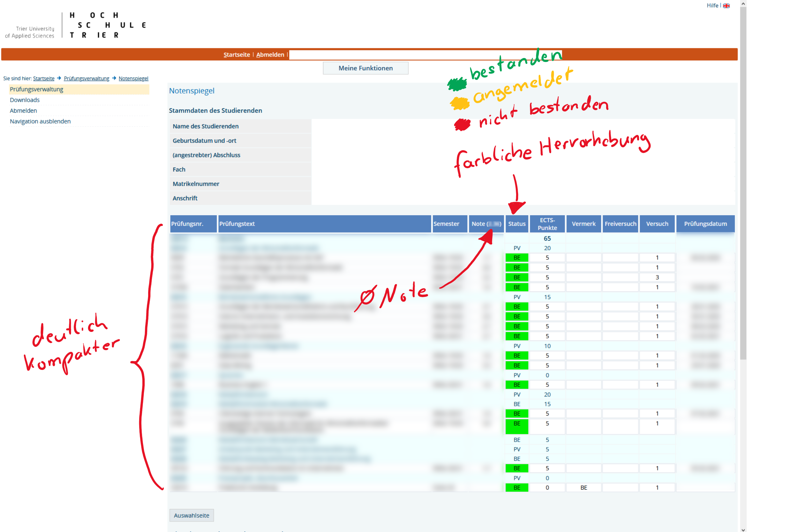798x532 pixels.
Task: Click scrollbar up arrow
Action: (x=743, y=4)
